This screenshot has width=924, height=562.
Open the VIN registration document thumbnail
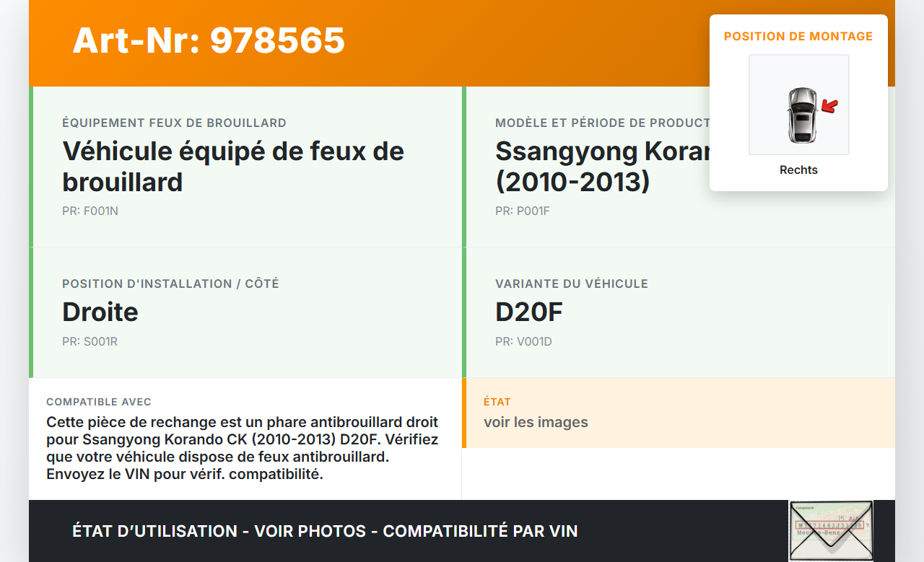tap(831, 531)
